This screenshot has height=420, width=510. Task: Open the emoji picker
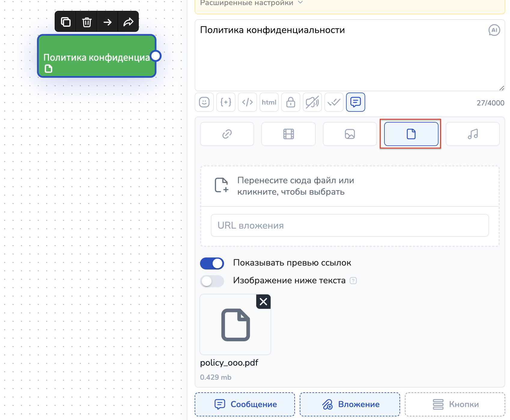click(x=204, y=102)
